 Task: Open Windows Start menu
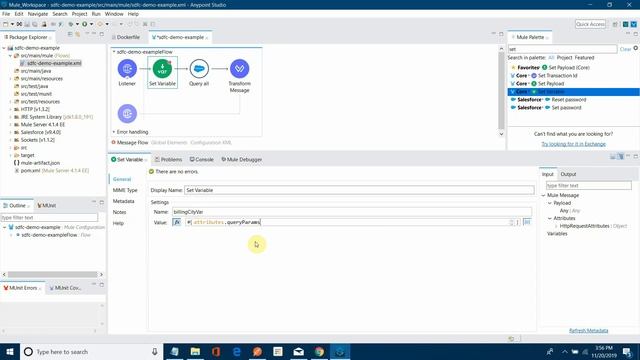(x=10, y=352)
